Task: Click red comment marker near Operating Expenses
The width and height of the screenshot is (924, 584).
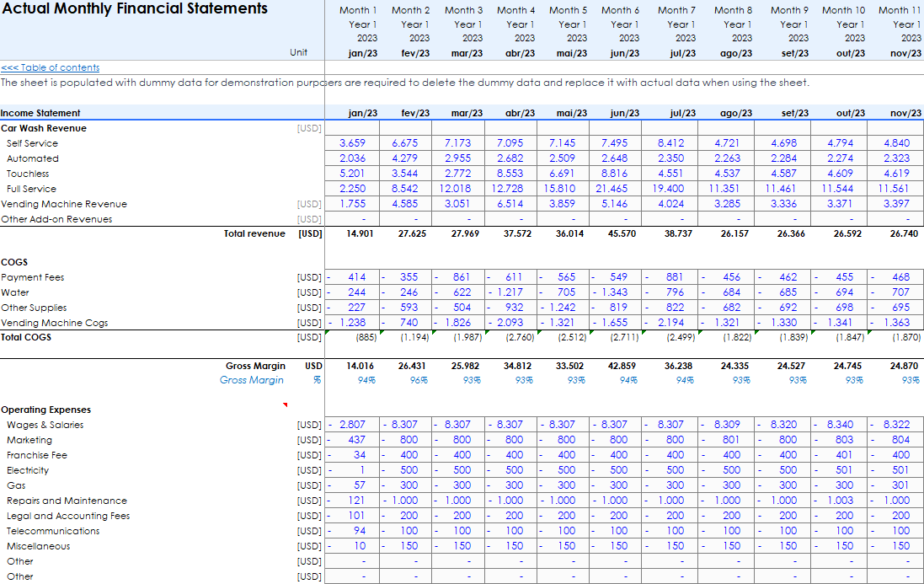Action: pos(285,405)
